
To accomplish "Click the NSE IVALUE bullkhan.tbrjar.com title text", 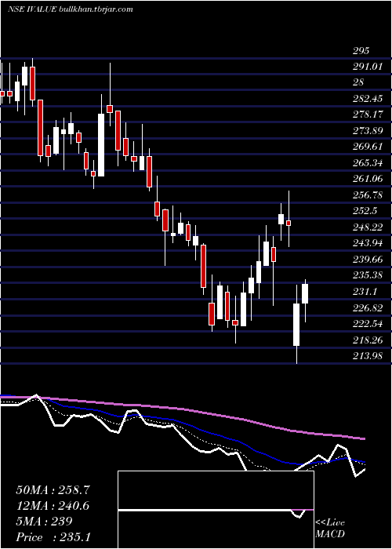I will pos(70,9).
